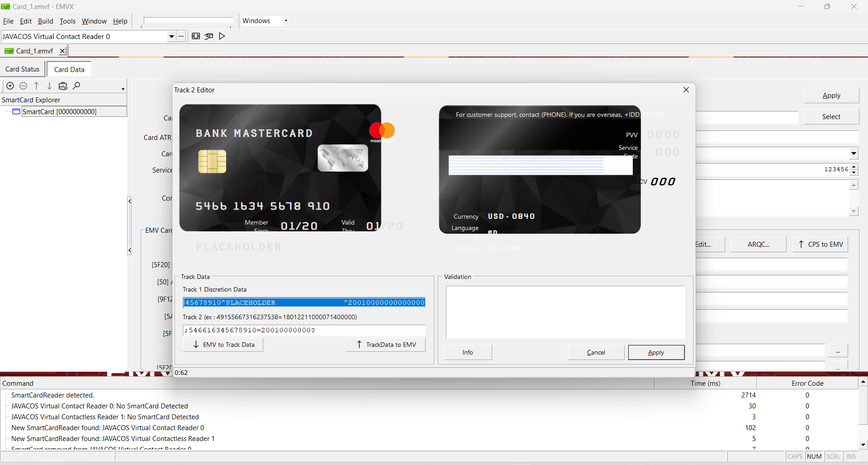Screen dimensions: 868x465
Task: Open the Windows style dropdown
Action: (x=286, y=21)
